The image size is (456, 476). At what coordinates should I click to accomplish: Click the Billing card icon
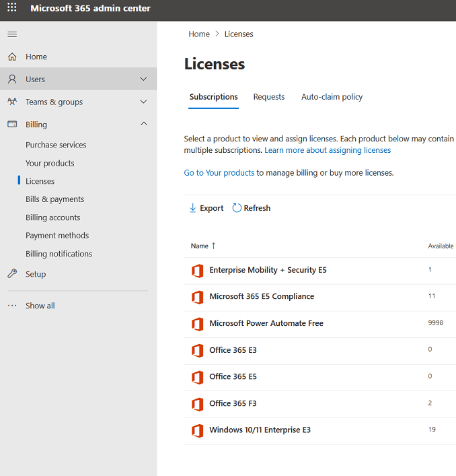[12, 124]
